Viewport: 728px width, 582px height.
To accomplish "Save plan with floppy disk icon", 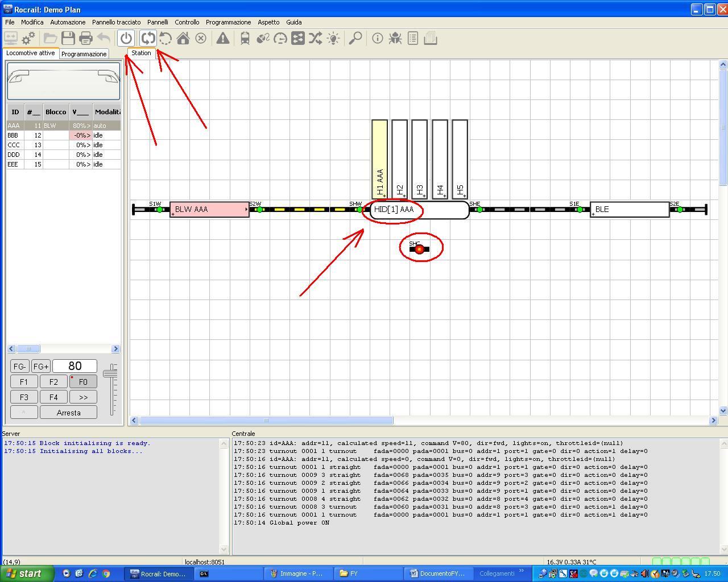I will 68,39.
